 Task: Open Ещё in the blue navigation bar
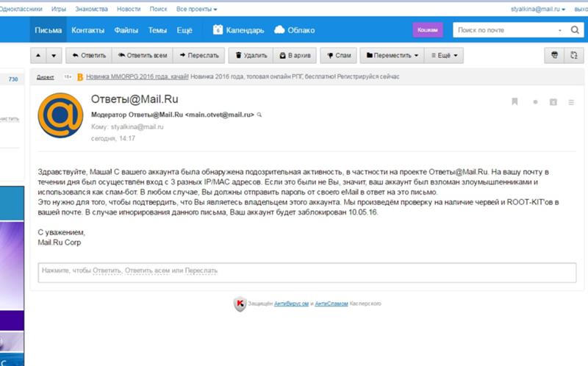(184, 30)
